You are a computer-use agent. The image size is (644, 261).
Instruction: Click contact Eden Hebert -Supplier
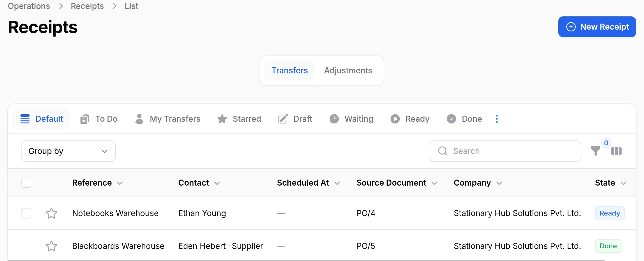[220, 246]
